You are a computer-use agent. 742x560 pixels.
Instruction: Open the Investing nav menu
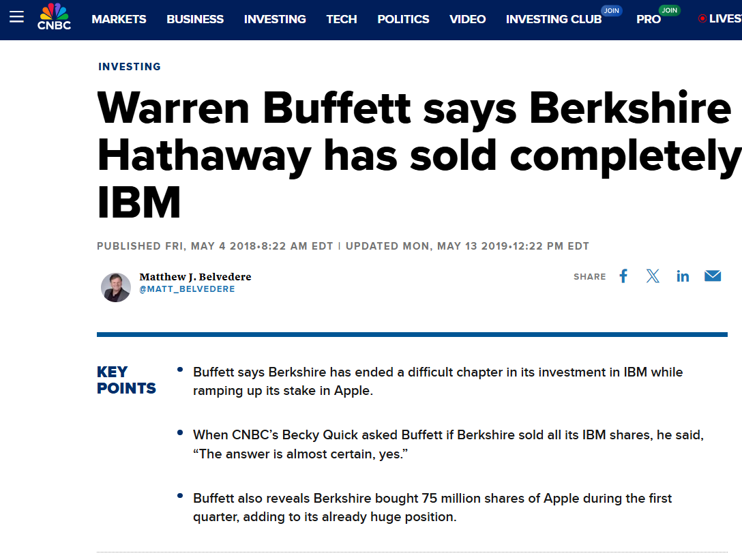275,19
